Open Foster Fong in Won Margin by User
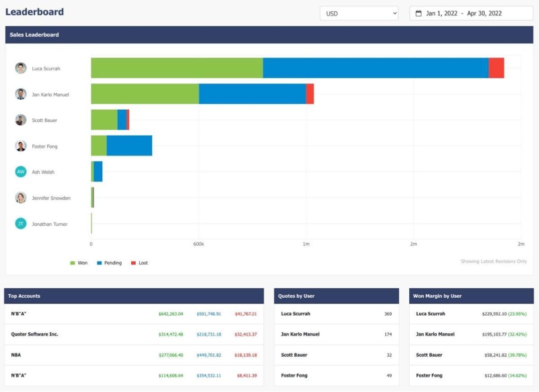Viewport: 539px width, 392px height. (x=429, y=376)
